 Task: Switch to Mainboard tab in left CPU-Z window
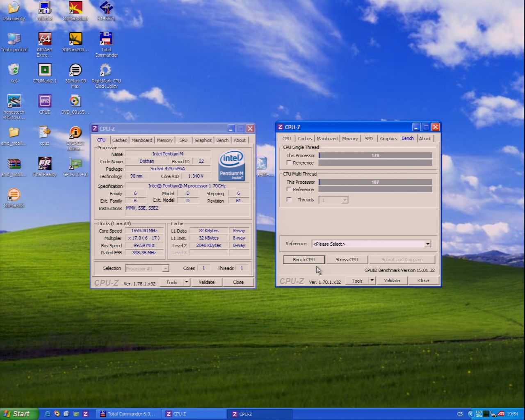point(142,140)
